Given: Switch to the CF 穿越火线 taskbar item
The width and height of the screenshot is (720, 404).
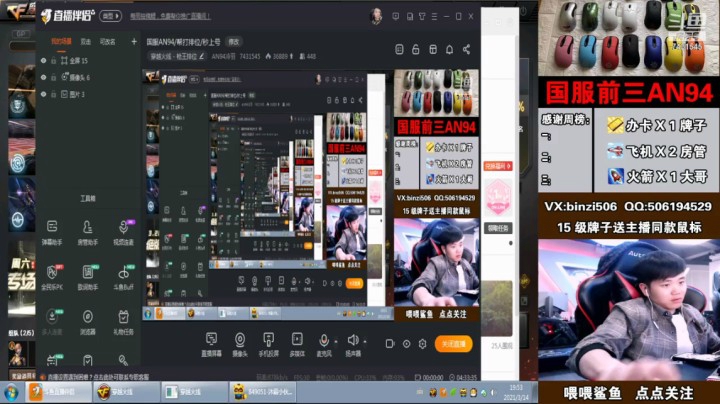Looking at the screenshot, I should [126, 392].
